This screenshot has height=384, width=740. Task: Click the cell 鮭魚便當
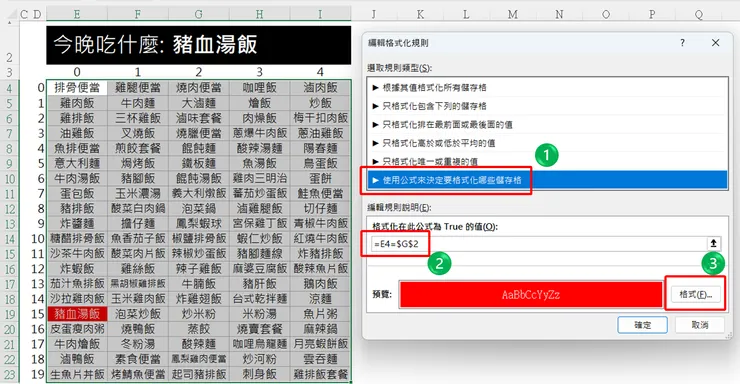[320, 193]
